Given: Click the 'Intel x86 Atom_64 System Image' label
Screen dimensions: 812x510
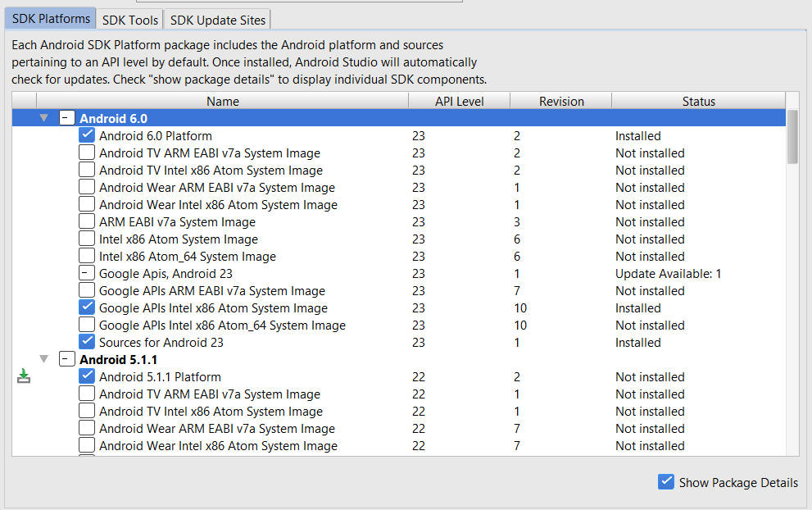Looking at the screenshot, I should [188, 257].
